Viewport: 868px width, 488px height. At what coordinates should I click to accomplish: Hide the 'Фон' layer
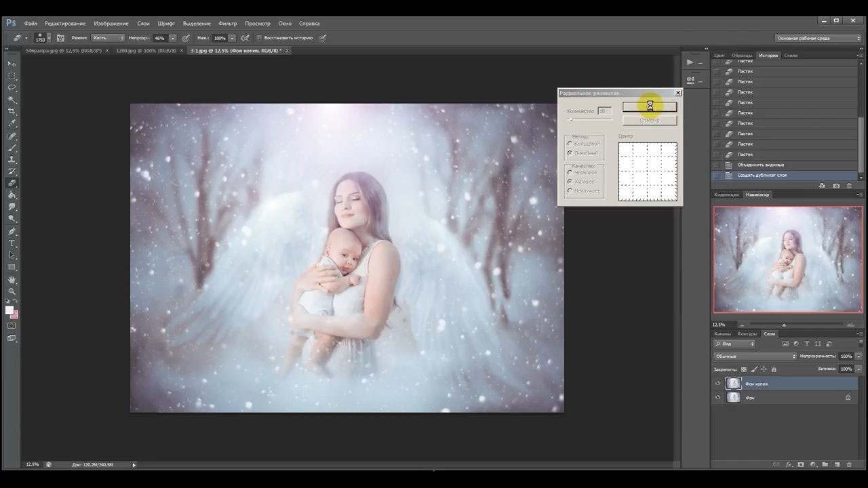718,398
